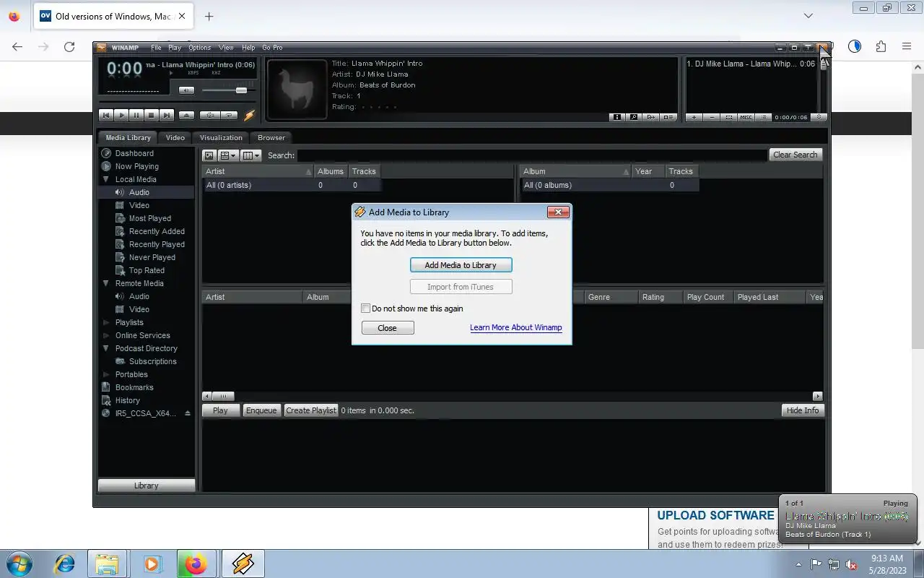This screenshot has height=578, width=924.
Task: Click Add Media to Library dialog button
Action: coord(461,265)
